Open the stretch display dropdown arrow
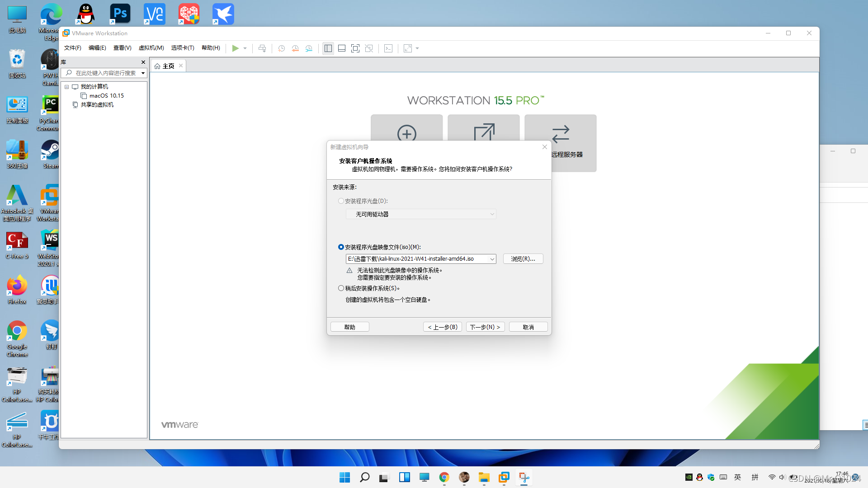The height and width of the screenshot is (488, 868). pyautogui.click(x=417, y=48)
